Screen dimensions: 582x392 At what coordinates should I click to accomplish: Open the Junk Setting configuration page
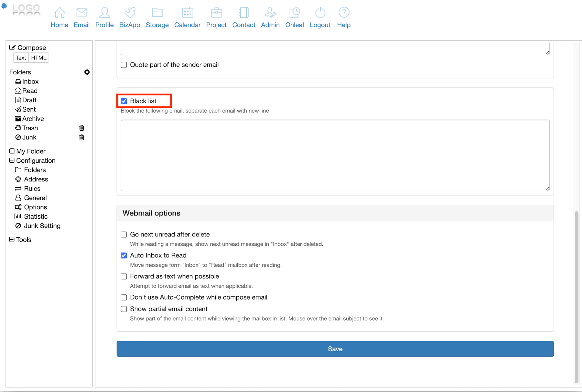42,226
